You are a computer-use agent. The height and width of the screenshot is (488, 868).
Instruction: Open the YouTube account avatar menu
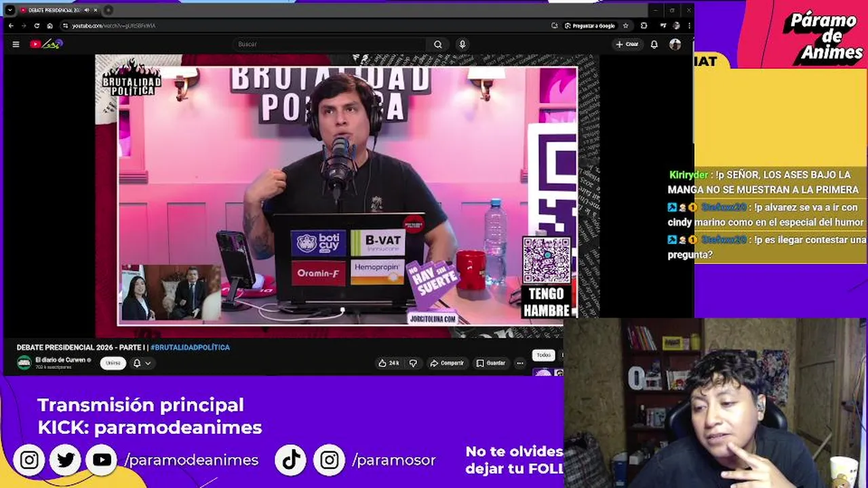[x=675, y=44]
